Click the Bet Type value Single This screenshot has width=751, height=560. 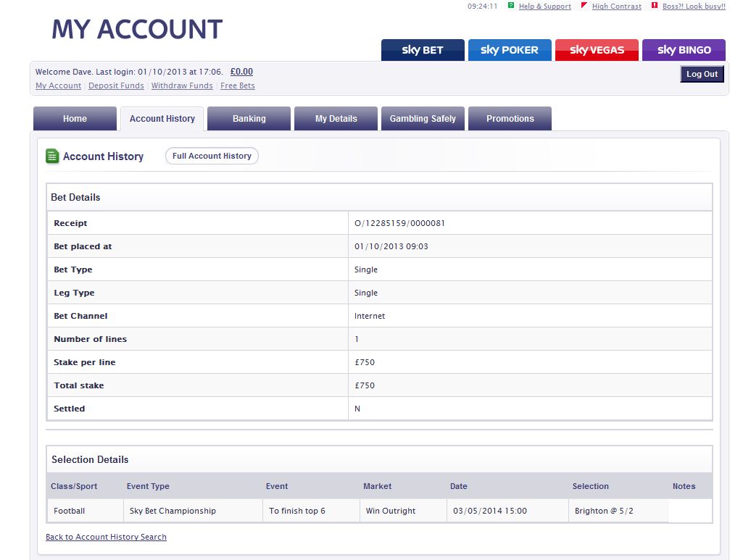point(366,270)
